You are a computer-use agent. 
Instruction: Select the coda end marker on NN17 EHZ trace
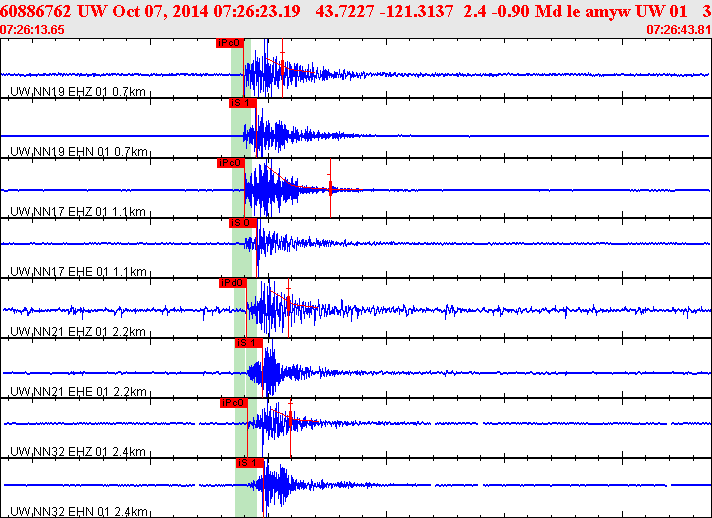tap(330, 188)
